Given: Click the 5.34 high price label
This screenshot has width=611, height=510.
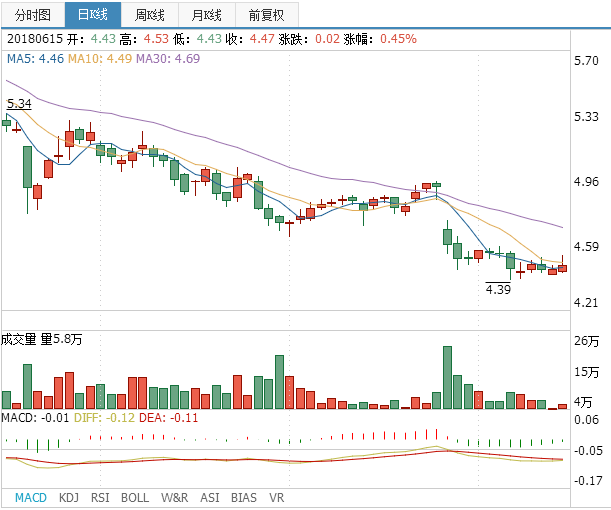Looking at the screenshot, I should 19,104.
